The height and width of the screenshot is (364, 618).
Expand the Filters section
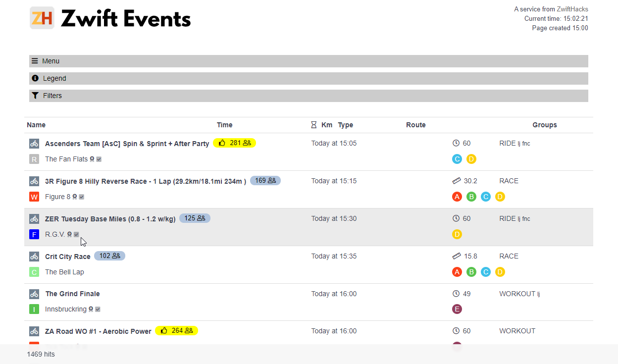309,96
